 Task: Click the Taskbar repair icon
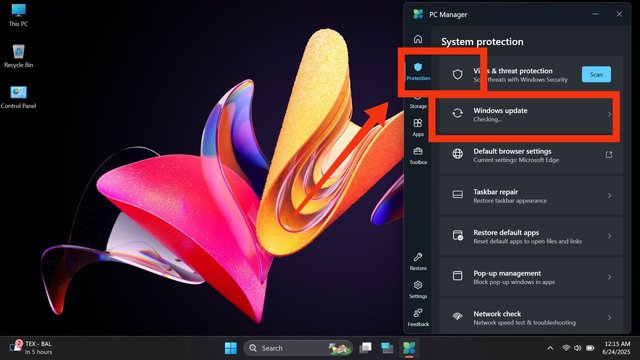pos(458,194)
